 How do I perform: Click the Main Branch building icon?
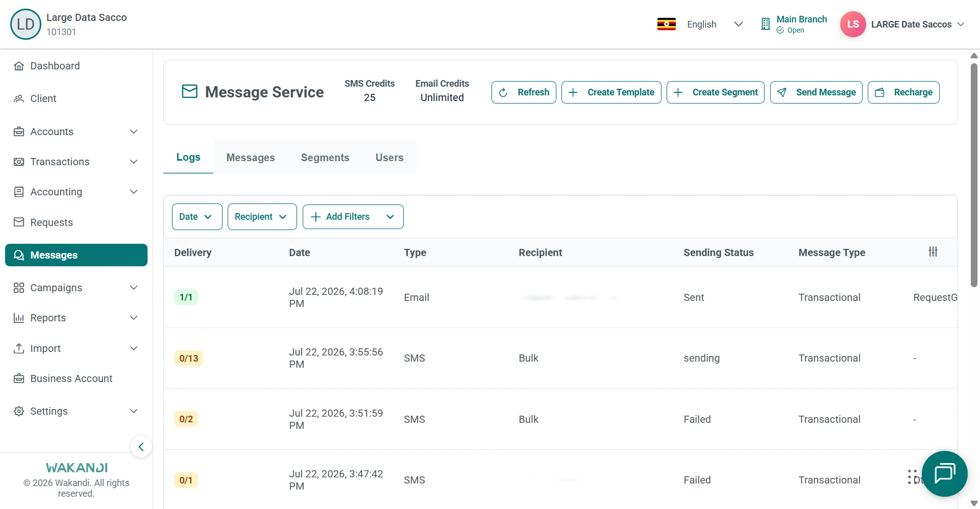point(765,24)
